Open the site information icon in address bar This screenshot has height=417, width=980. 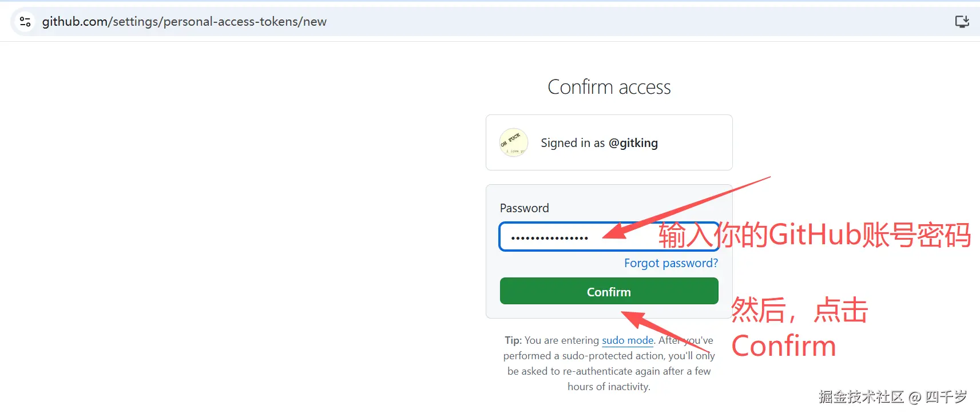(25, 22)
